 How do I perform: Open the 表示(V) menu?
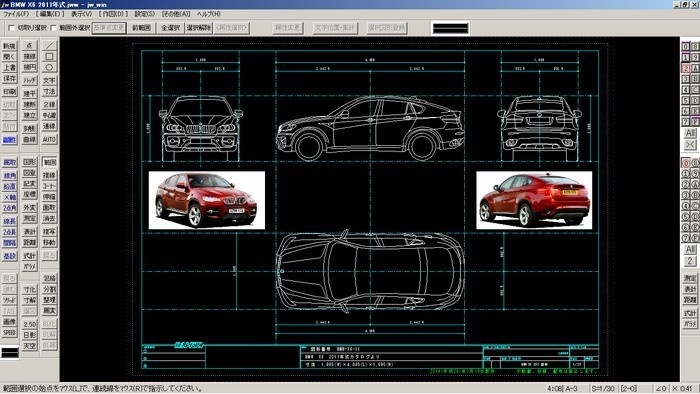[81, 14]
